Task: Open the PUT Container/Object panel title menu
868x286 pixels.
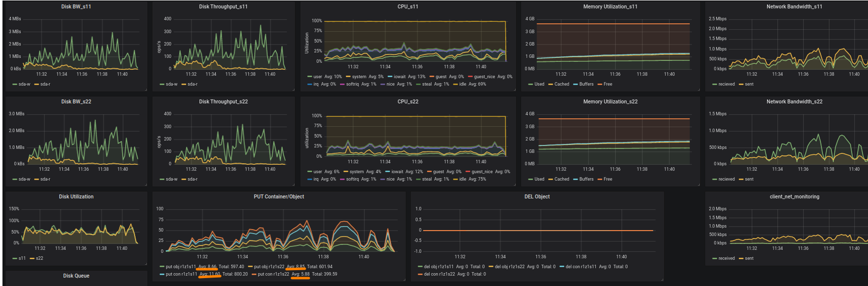Action: click(x=279, y=196)
